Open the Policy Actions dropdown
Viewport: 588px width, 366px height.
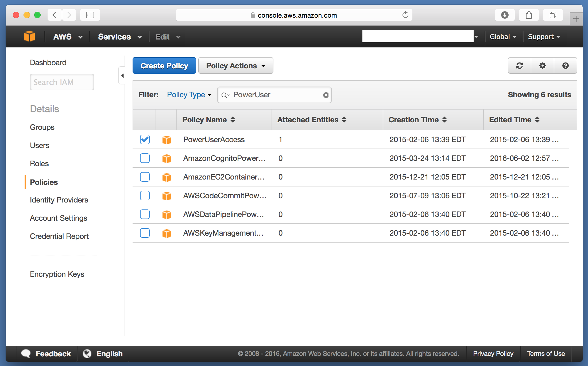235,66
